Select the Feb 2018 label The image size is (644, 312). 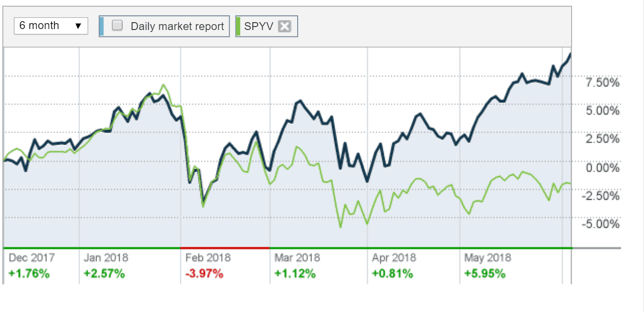[208, 257]
